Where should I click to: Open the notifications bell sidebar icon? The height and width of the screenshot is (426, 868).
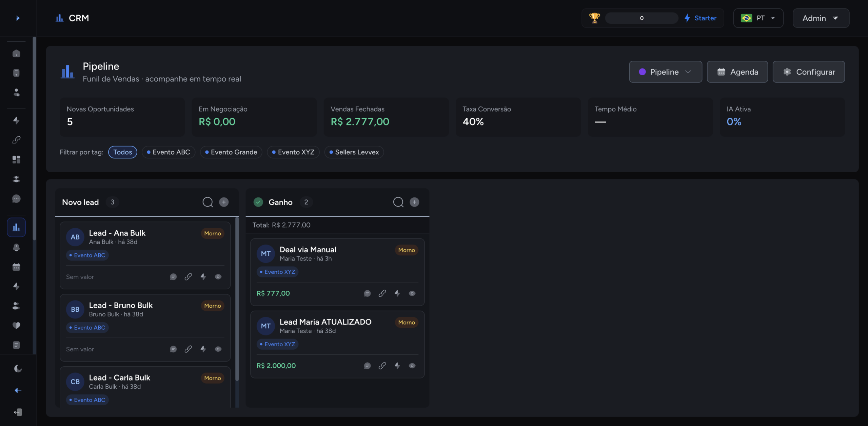(16, 247)
